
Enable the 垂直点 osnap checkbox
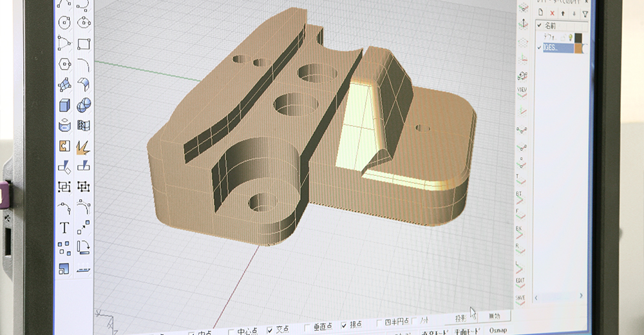(307, 327)
